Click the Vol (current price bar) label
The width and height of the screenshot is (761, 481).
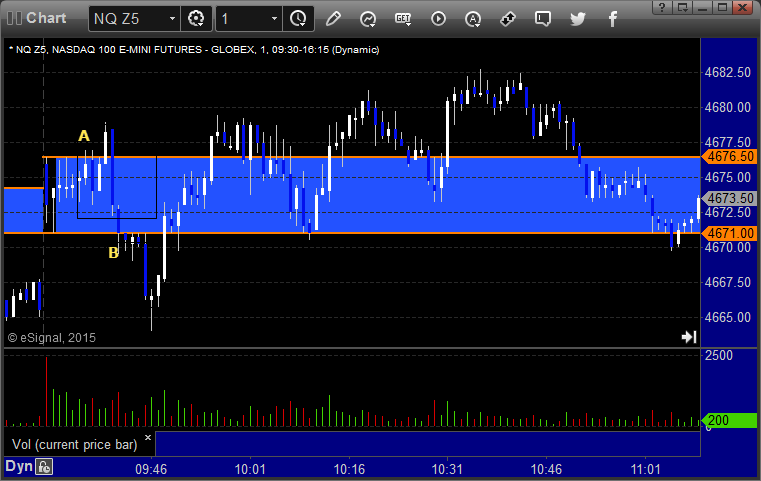tap(75, 445)
